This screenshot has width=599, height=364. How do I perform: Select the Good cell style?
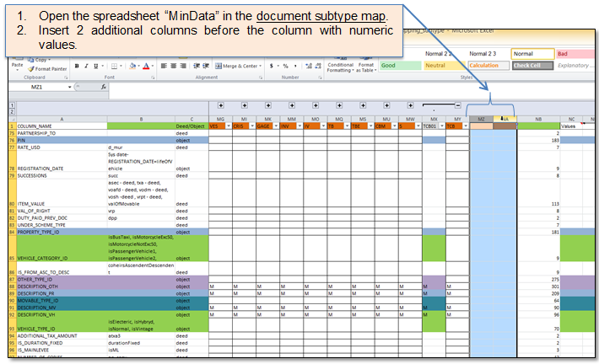click(399, 65)
